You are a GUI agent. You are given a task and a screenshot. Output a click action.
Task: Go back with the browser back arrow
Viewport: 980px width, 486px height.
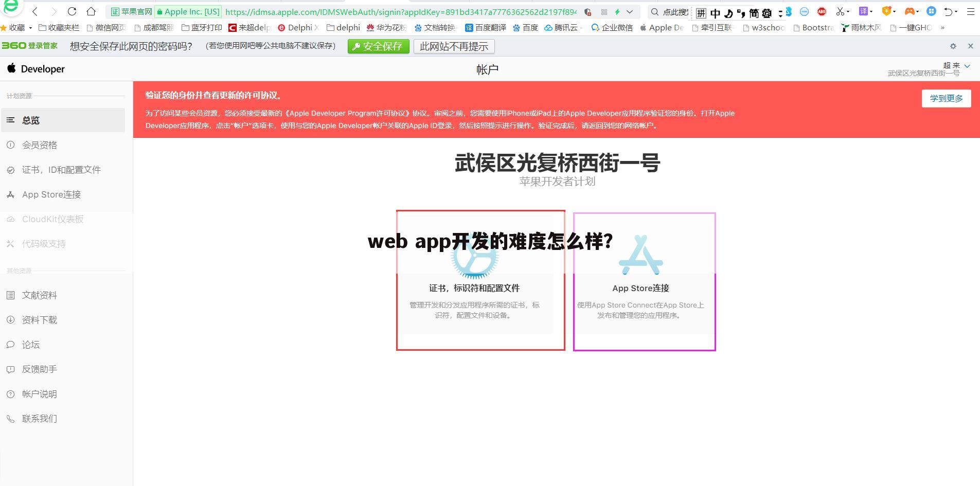pyautogui.click(x=35, y=11)
